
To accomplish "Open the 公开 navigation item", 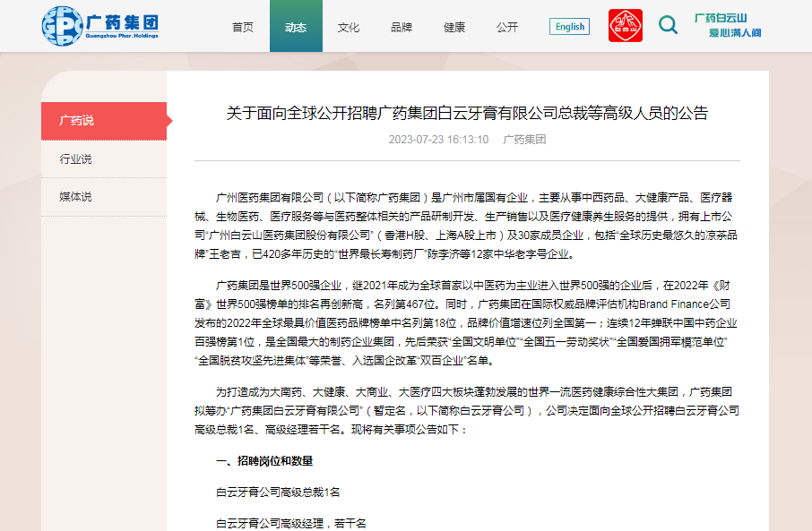I will [x=507, y=27].
